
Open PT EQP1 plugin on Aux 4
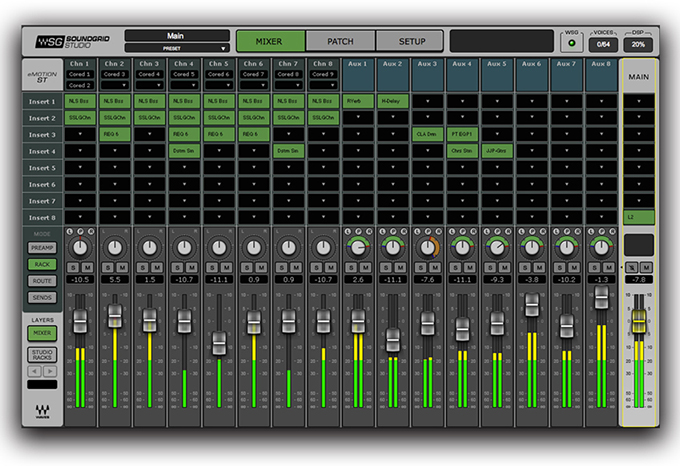point(462,134)
